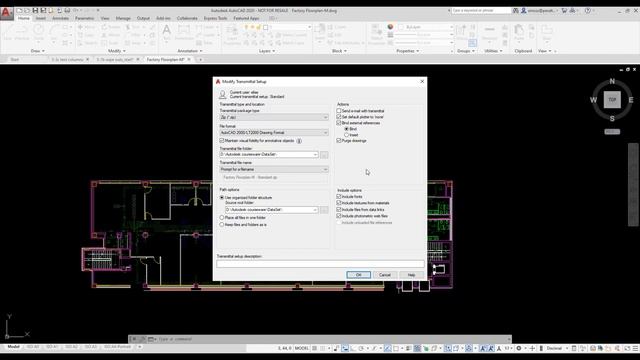Click in the Transmittal setup description field
This screenshot has height=360, width=640.
320,264
